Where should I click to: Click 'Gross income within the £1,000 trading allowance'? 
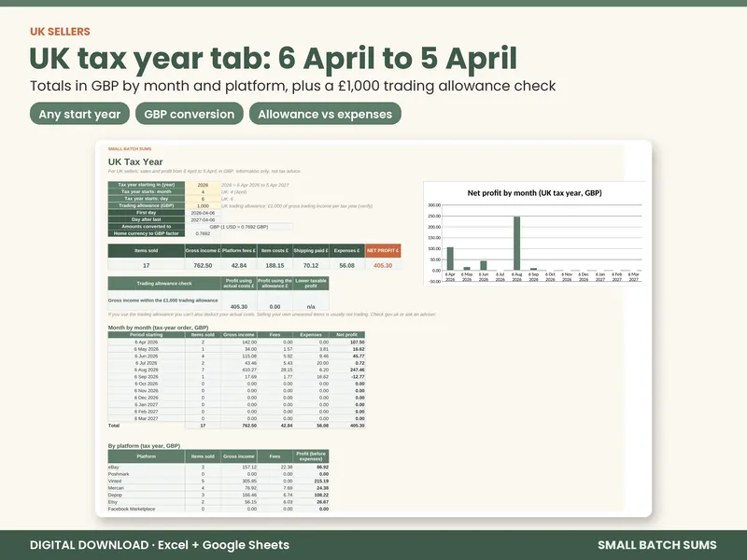click(x=162, y=301)
